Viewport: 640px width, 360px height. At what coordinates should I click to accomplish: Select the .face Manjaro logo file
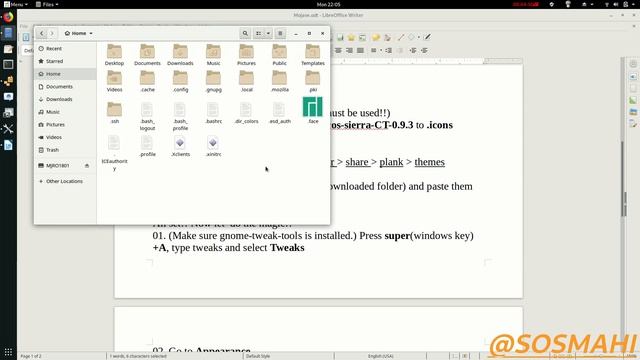point(313,110)
